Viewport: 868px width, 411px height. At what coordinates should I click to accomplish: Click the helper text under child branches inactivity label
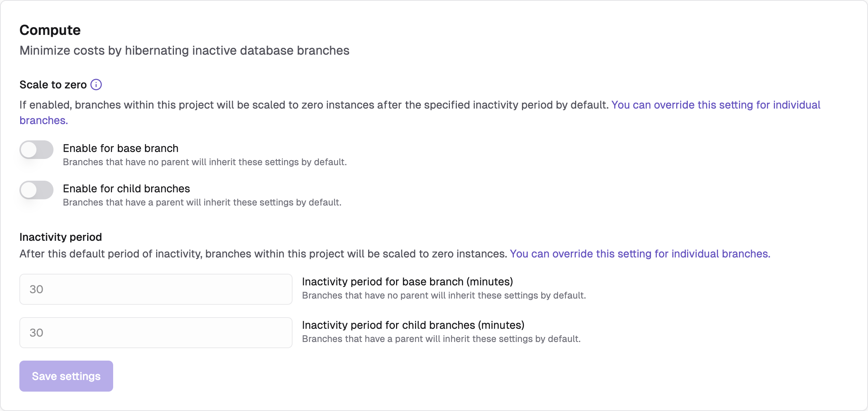pos(441,339)
